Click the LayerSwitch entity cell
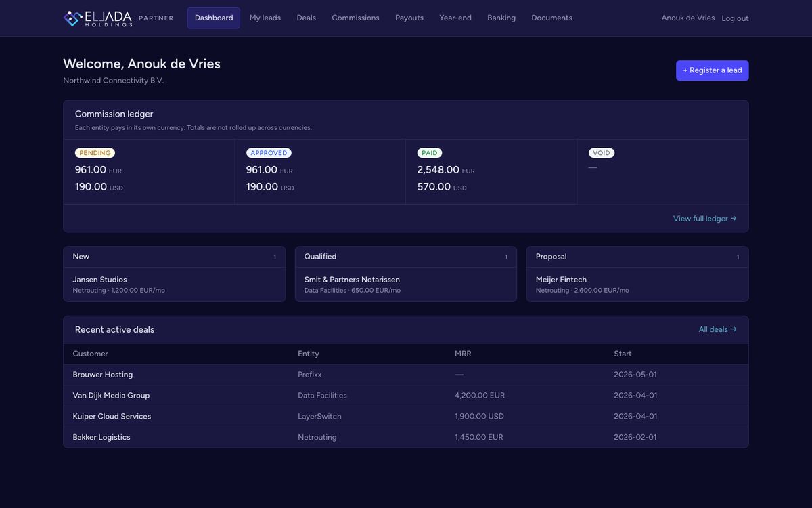 click(x=319, y=417)
